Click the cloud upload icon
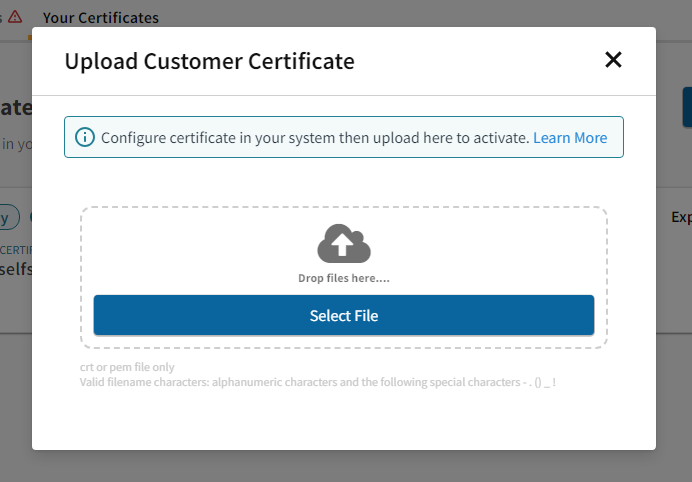The width and height of the screenshot is (692, 482). (x=344, y=243)
